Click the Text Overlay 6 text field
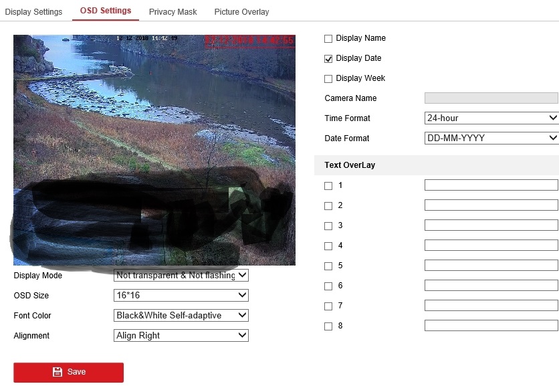This screenshot has width=559, height=392. point(491,286)
